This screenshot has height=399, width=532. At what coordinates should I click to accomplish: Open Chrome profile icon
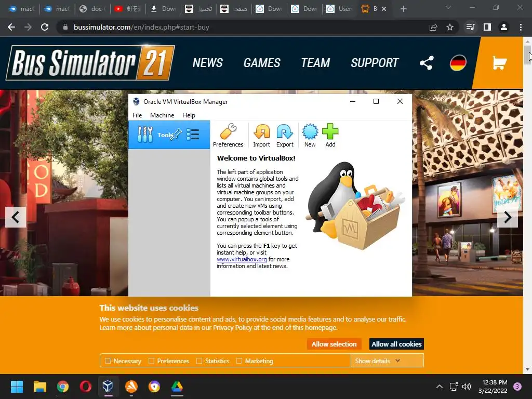[504, 27]
